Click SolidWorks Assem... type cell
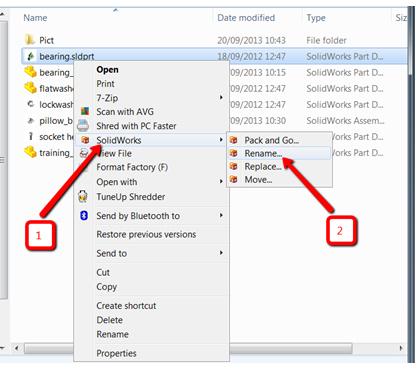This screenshot has width=415, height=367. [345, 121]
